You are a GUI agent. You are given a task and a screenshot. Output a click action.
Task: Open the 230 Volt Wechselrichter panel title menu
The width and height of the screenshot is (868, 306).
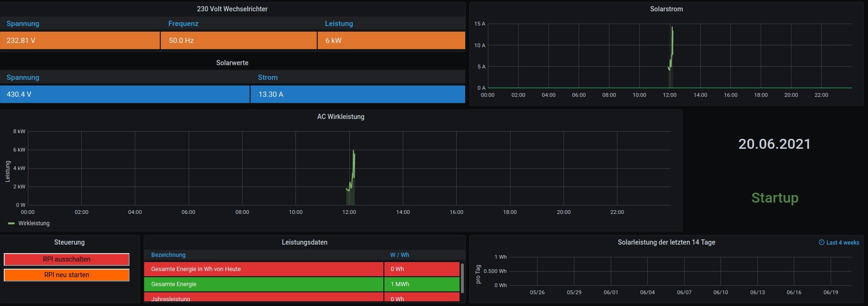(x=232, y=9)
